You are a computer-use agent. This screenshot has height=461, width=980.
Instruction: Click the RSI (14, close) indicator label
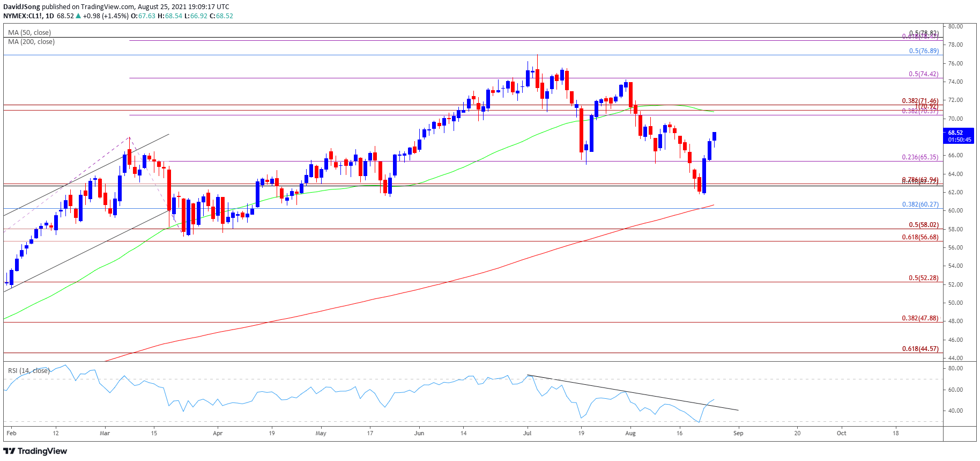(x=28, y=371)
